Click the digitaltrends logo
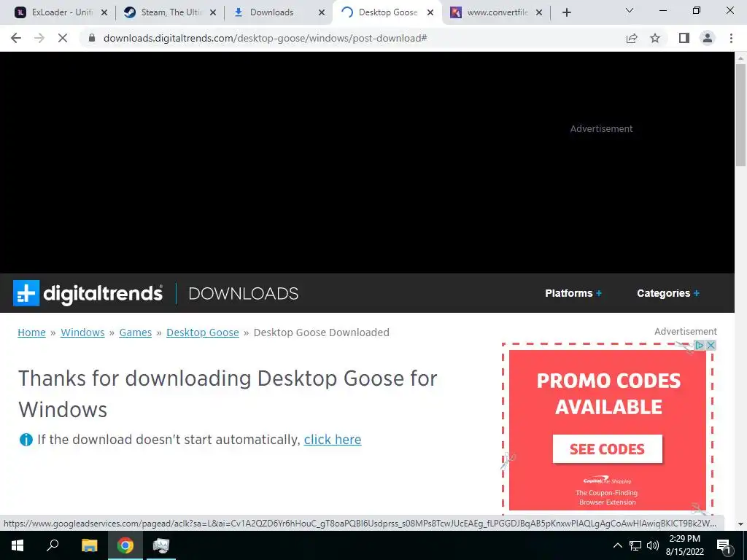Viewport: 747px width, 560px height. [88, 293]
